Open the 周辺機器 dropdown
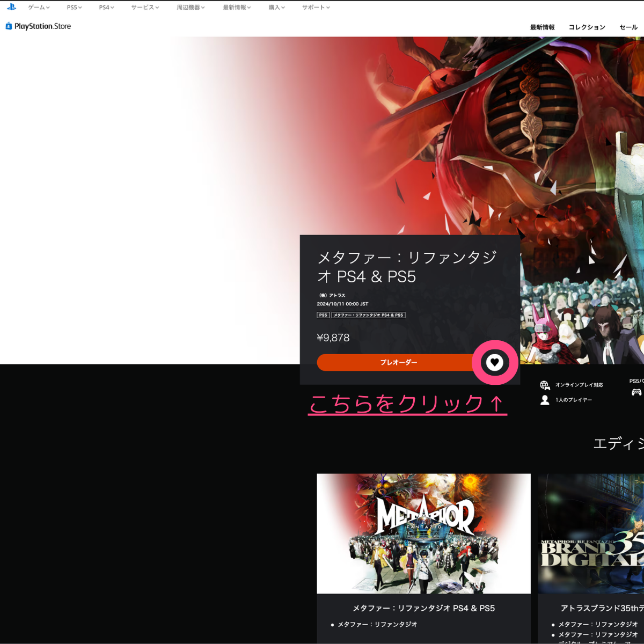Screen dimensions: 644x644 click(x=191, y=8)
